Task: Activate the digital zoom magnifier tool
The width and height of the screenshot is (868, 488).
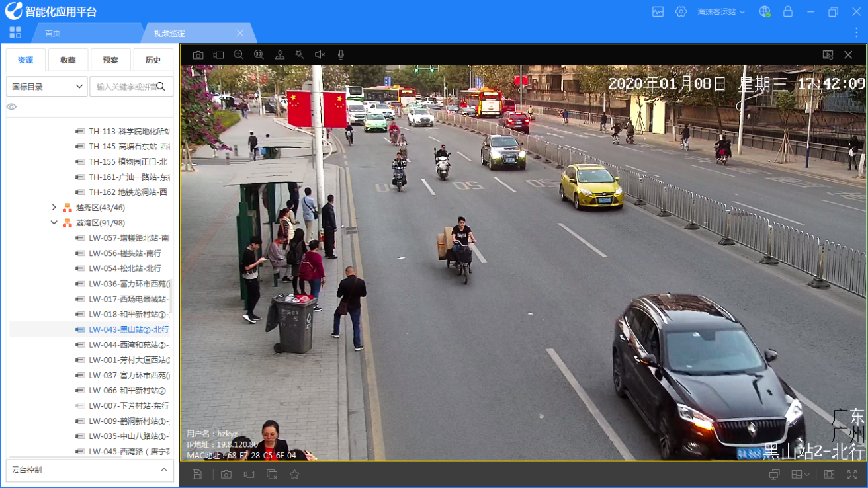Action: pos(239,55)
